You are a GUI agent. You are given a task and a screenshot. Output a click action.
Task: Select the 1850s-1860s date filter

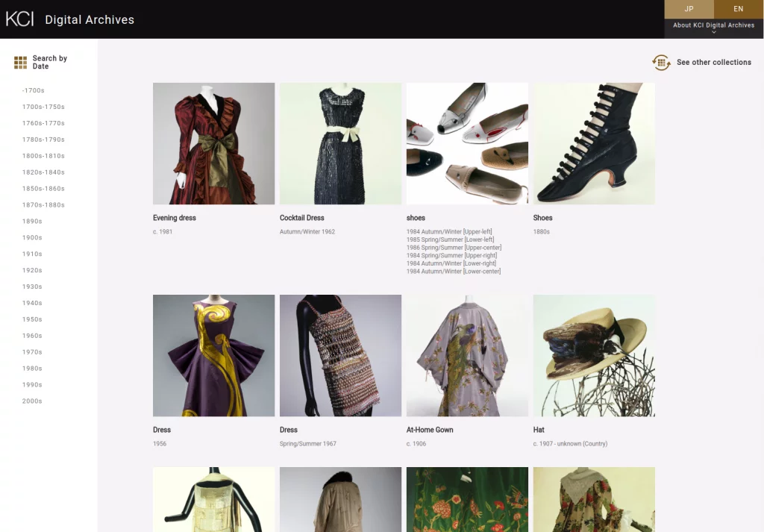point(43,189)
